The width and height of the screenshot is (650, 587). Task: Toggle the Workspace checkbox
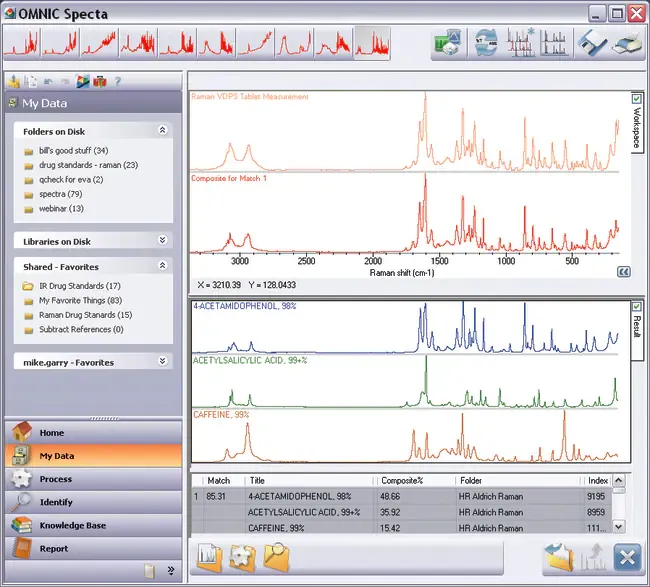coord(637,99)
